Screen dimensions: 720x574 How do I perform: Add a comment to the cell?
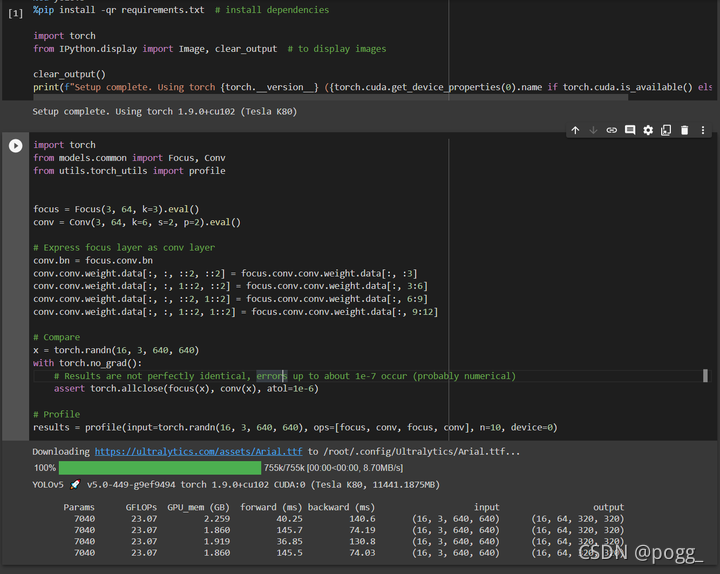coord(630,130)
